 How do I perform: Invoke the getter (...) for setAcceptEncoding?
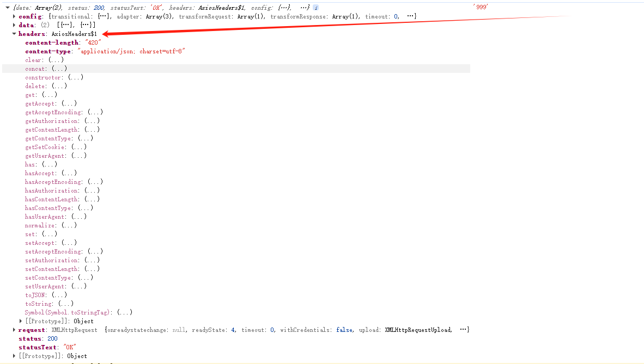pyautogui.click(x=95, y=251)
